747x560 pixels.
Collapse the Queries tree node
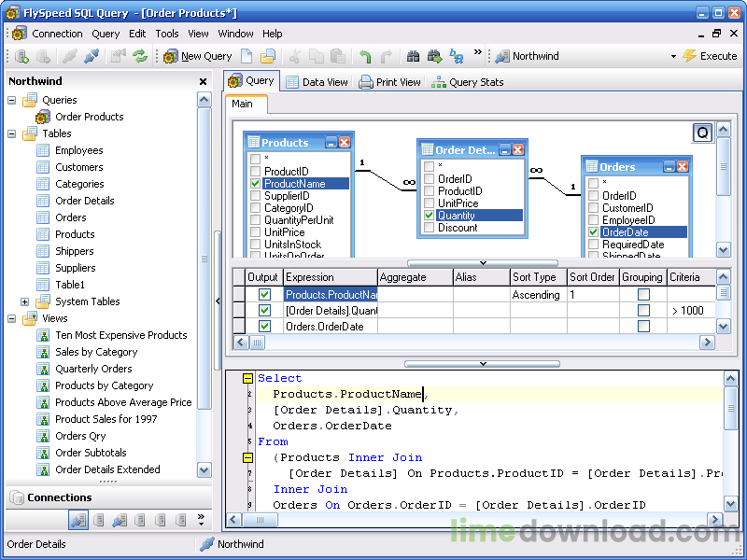click(x=12, y=100)
